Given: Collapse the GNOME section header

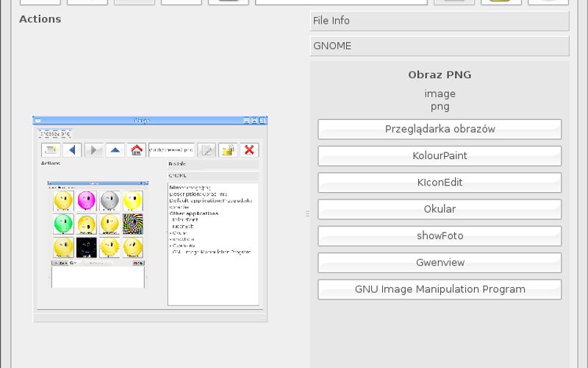Looking at the screenshot, I should pos(440,46).
